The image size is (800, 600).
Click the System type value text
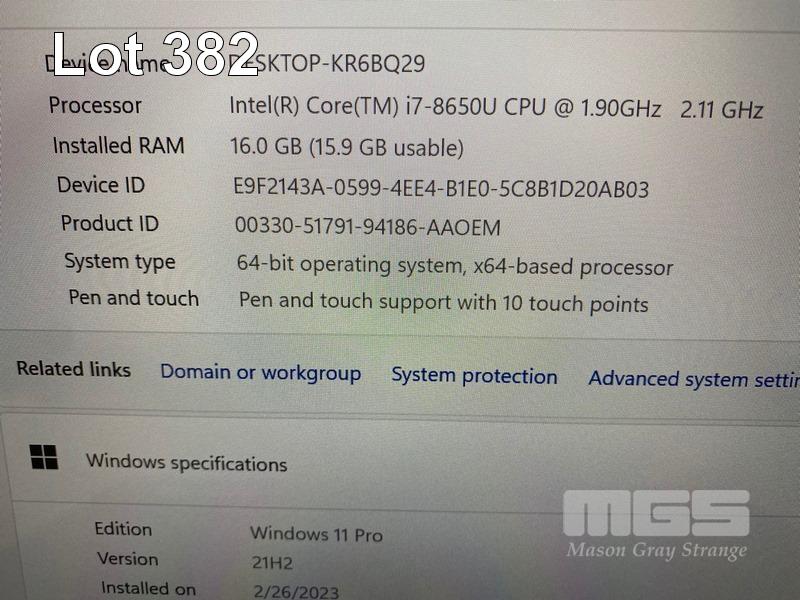point(455,265)
